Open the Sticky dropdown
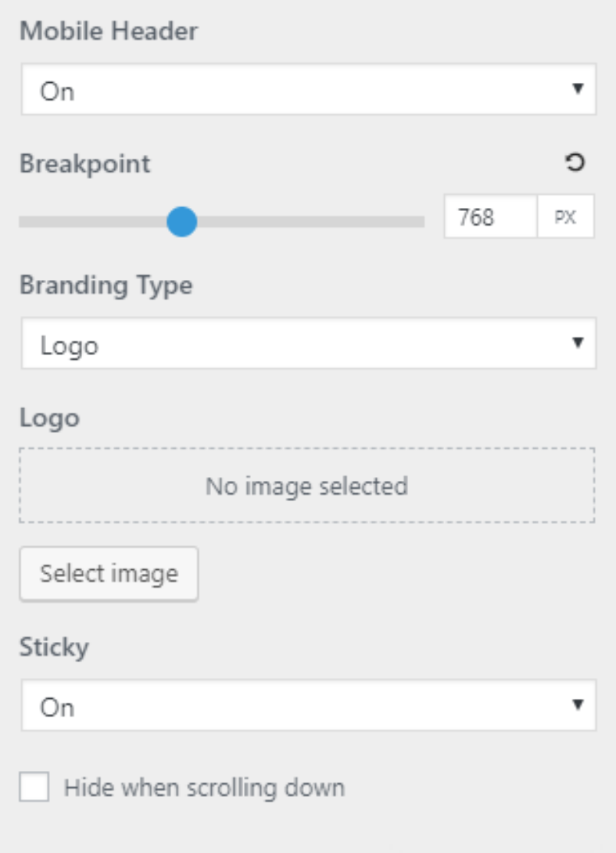 tap(308, 705)
